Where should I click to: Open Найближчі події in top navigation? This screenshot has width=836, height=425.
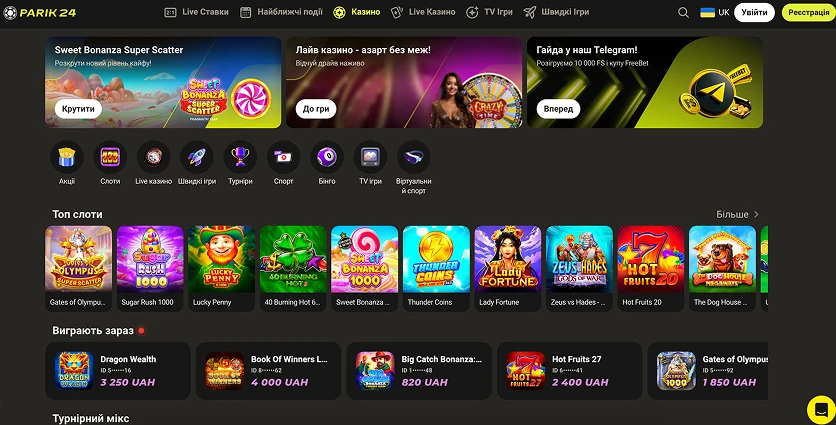tap(281, 12)
